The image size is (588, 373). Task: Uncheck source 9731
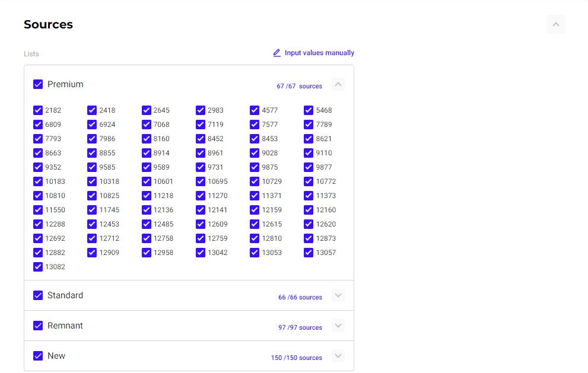(x=201, y=167)
